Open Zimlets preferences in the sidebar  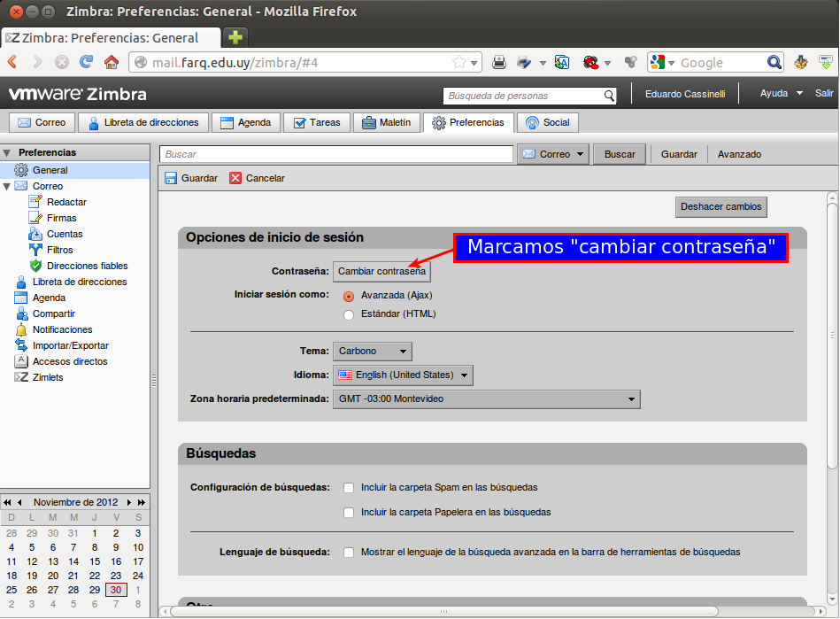(48, 377)
